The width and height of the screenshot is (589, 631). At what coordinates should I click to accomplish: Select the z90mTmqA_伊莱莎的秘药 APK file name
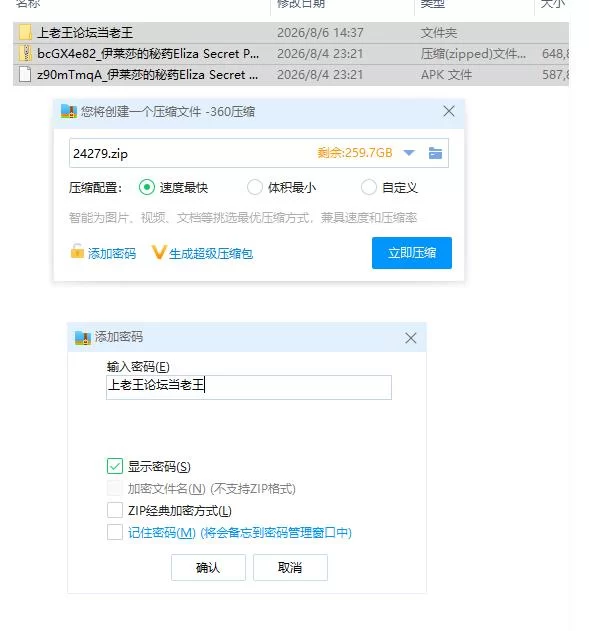coord(147,75)
